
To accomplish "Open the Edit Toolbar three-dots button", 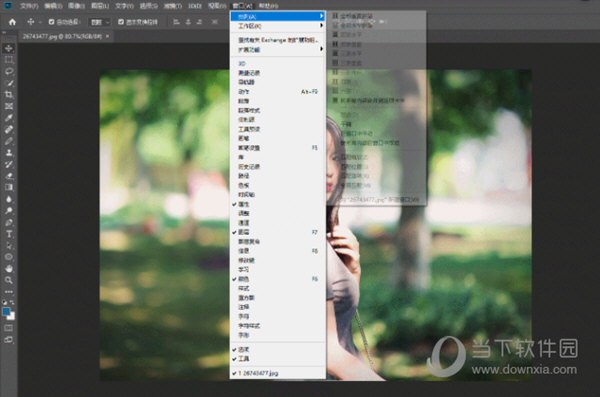I will 9,292.
